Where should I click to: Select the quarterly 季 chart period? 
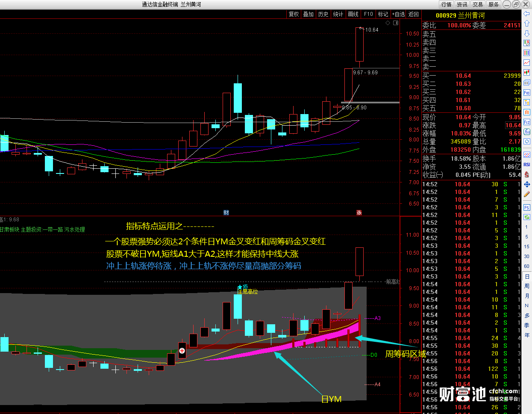click(x=527, y=325)
